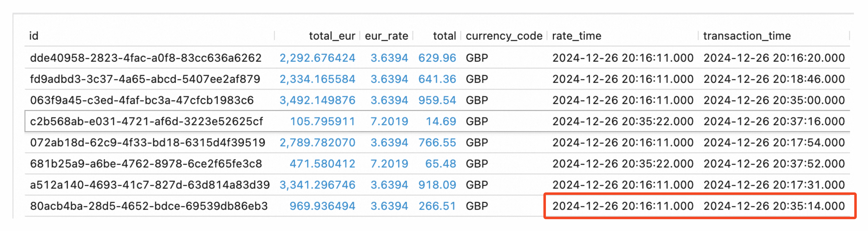Select the highlighted transaction_time 2024-12-26 20:35:14.000
868x231 pixels.
[774, 206]
